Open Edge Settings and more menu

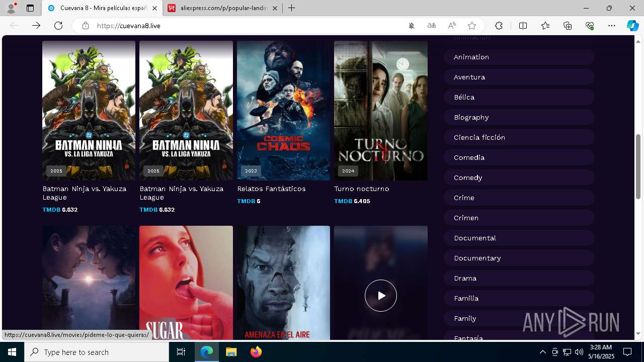[x=612, y=26]
